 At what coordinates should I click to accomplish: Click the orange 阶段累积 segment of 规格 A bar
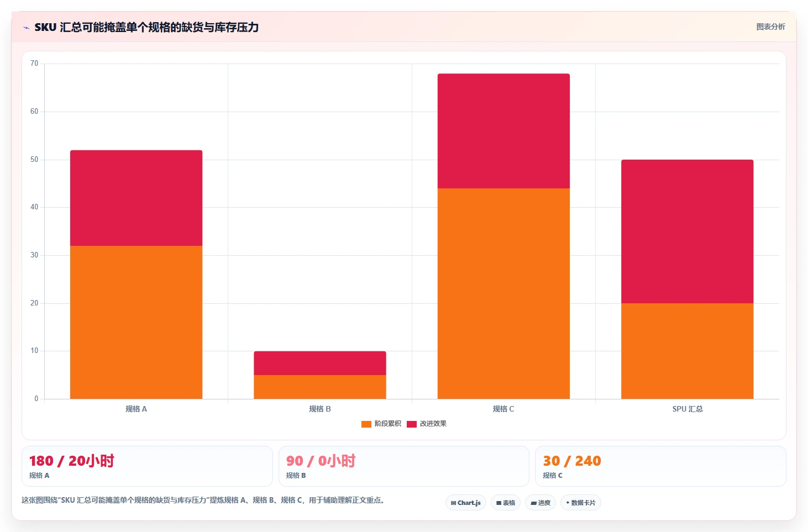pos(136,322)
